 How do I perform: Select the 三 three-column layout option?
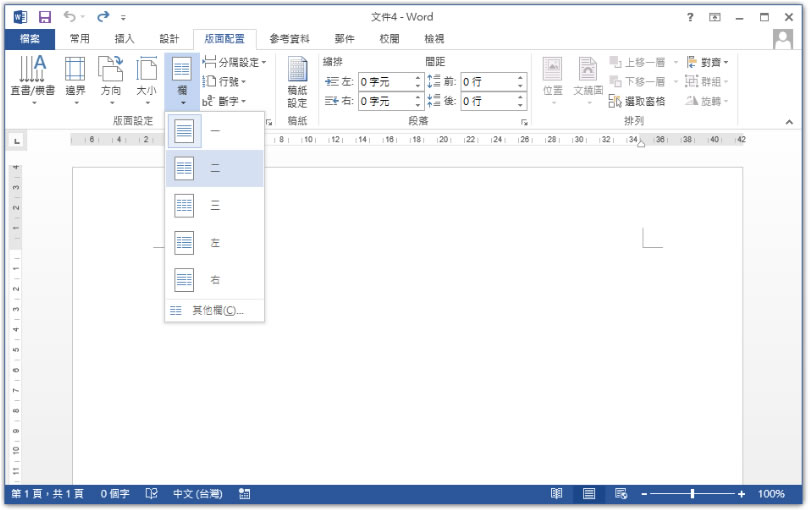coord(214,206)
